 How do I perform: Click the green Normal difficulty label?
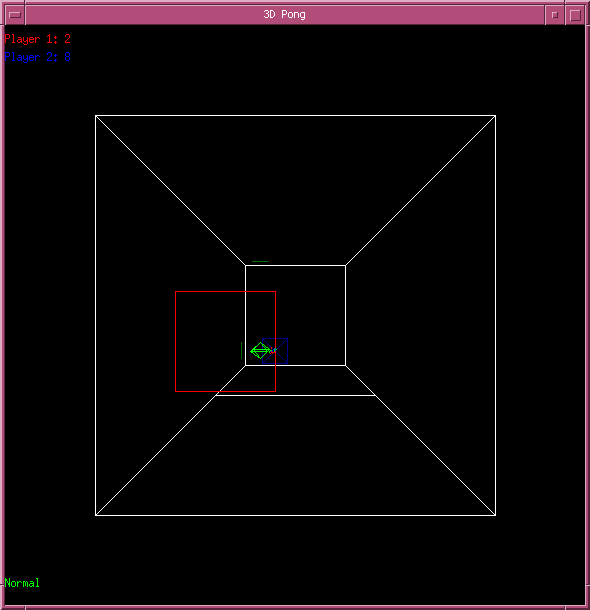coord(22,583)
